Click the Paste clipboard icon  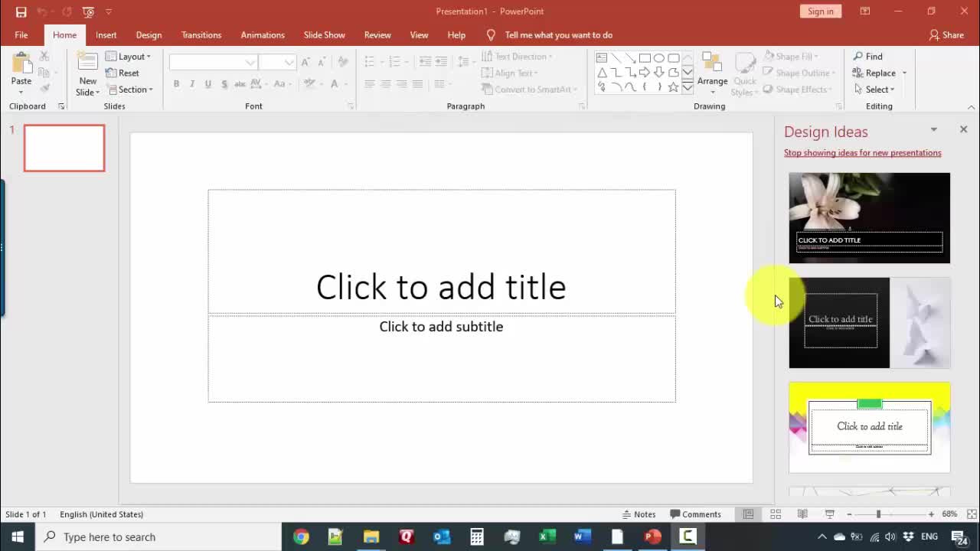pos(21,64)
